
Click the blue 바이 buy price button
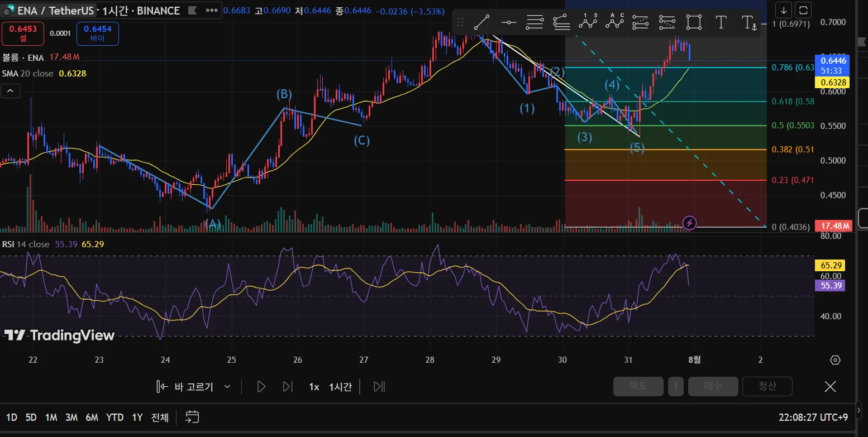[x=98, y=33]
